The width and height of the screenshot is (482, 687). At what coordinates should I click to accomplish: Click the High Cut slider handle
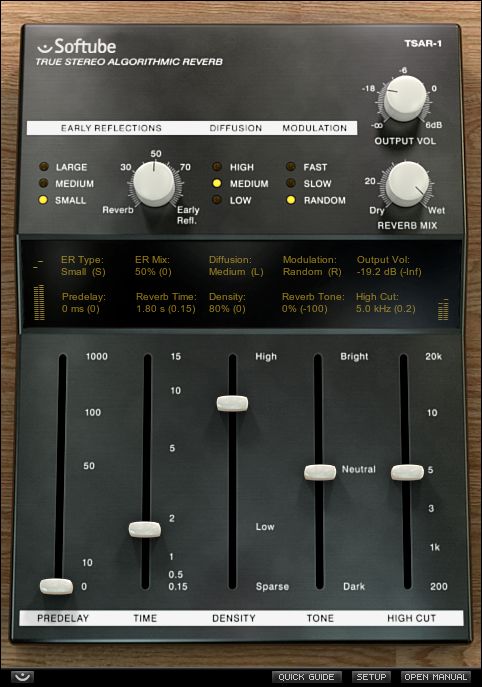[407, 472]
